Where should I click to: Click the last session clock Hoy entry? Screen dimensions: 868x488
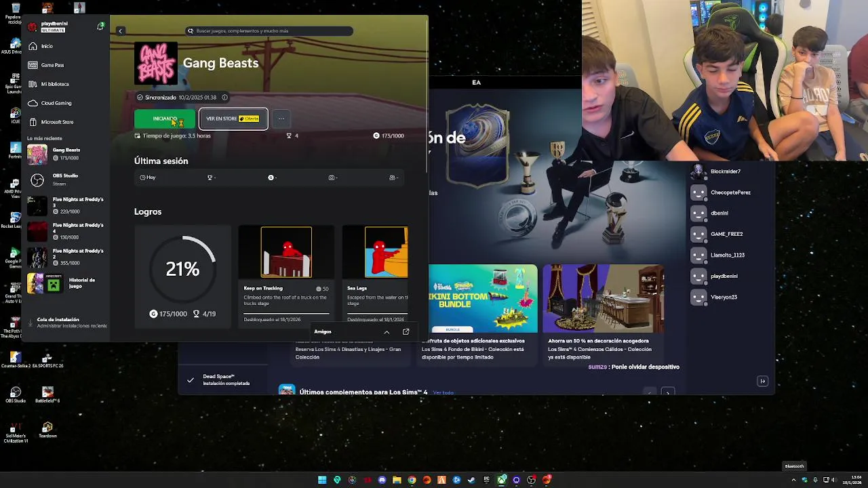[x=147, y=178]
